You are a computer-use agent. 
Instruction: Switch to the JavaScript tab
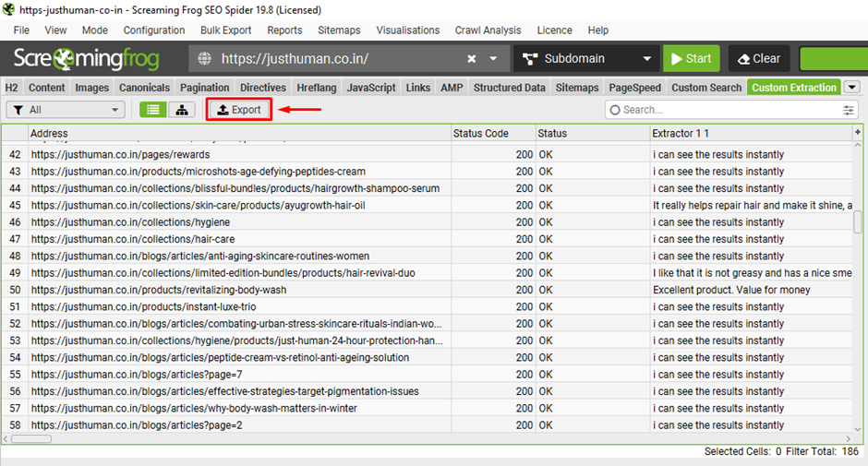(x=371, y=88)
